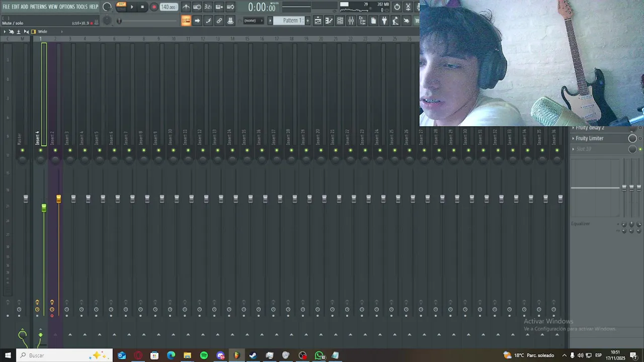Toggle typing keyboard to piano icon
Screen dimensions: 644x362
(186, 21)
